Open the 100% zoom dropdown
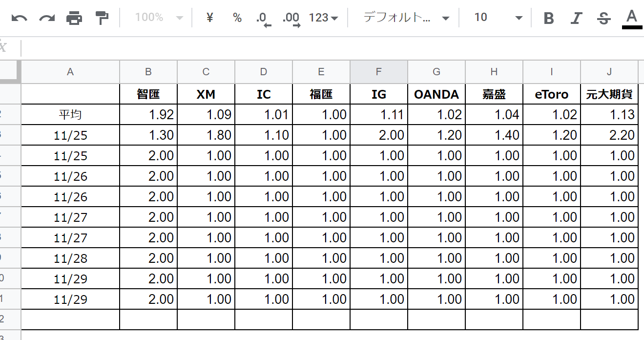 pyautogui.click(x=159, y=18)
